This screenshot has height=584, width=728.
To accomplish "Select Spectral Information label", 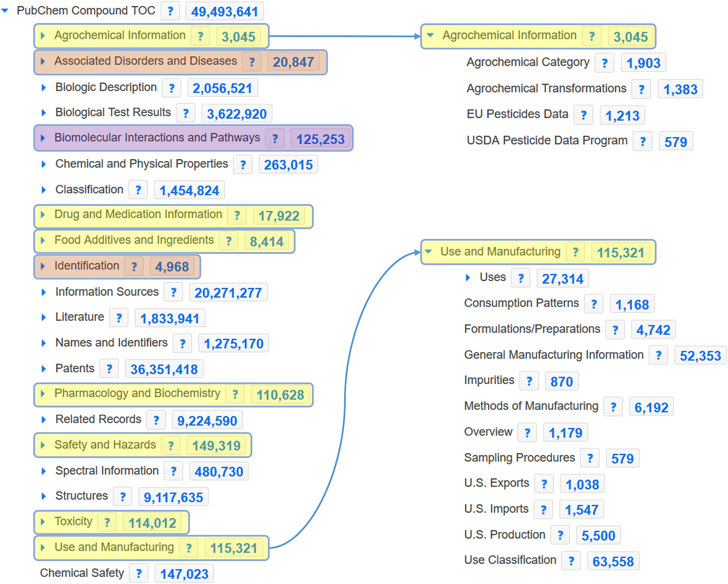I will (x=107, y=471).
